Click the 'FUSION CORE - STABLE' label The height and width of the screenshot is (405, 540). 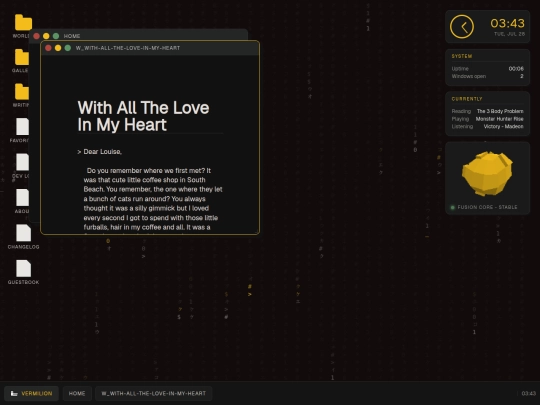[487, 207]
